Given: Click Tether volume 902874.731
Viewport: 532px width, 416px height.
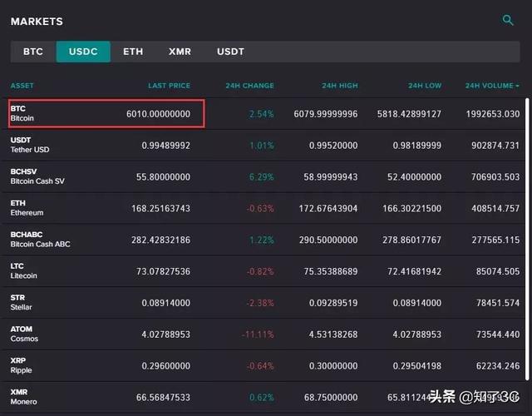Looking at the screenshot, I should (495, 146).
